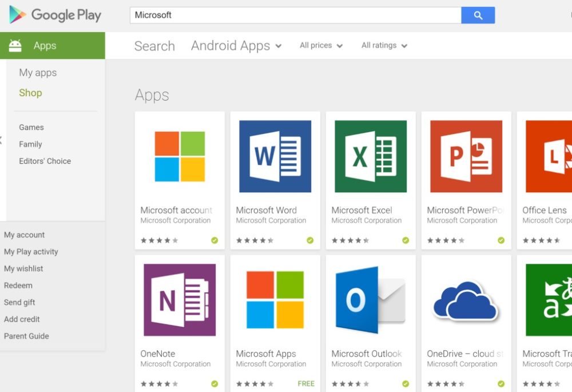
Task: Click the Google Play logo
Action: coord(55,15)
